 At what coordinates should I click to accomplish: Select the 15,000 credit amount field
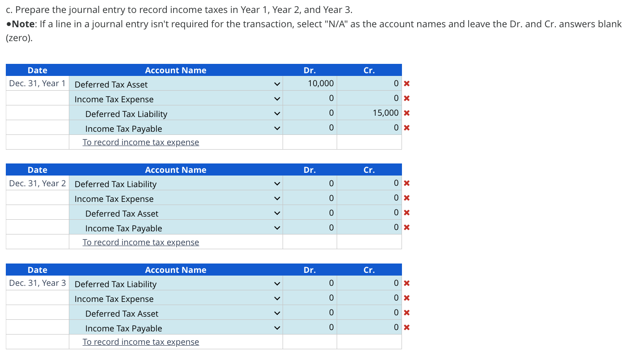pos(369,113)
